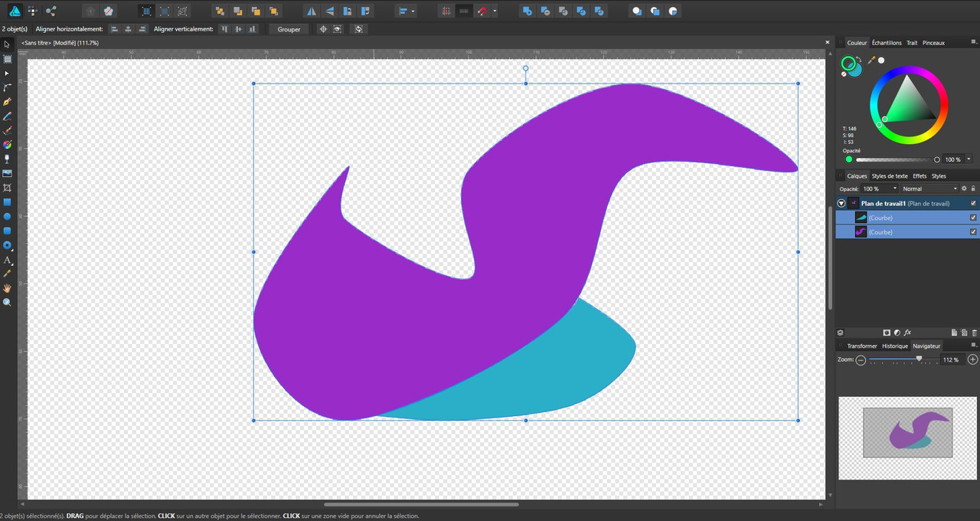Open color opacity 100% dropdown
This screenshot has width=980, height=521.
969,159
